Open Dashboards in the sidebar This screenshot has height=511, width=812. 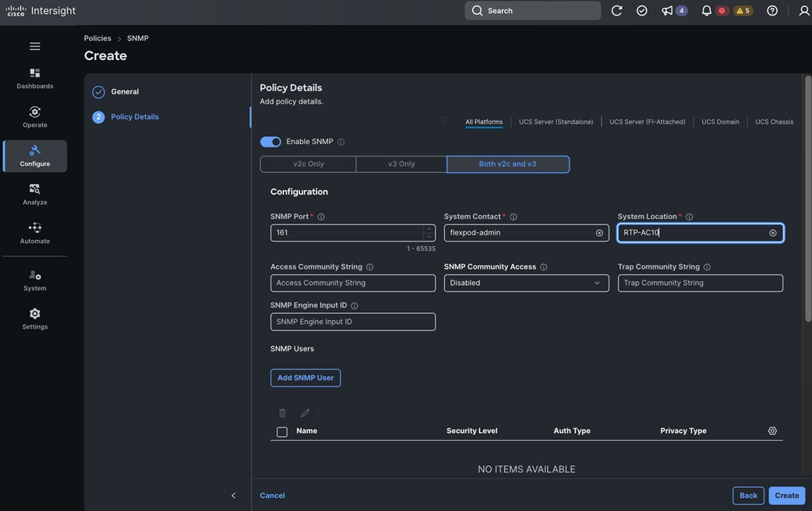point(35,78)
